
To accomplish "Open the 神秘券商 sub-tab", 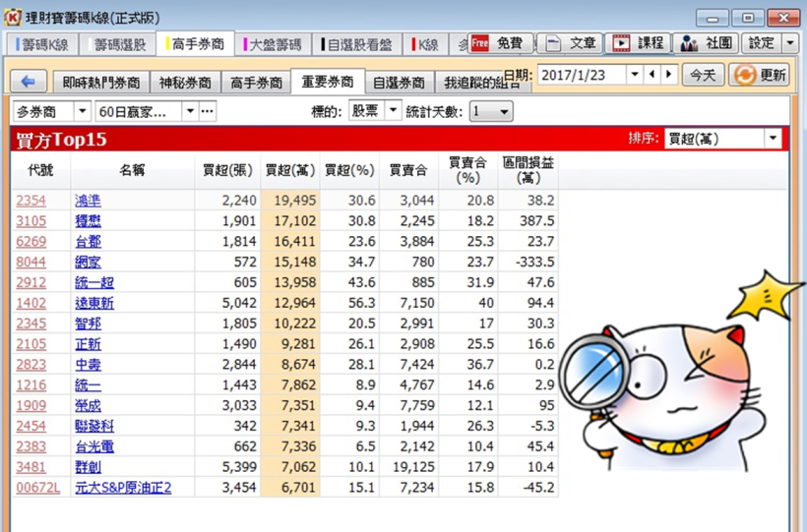I will pos(185,83).
